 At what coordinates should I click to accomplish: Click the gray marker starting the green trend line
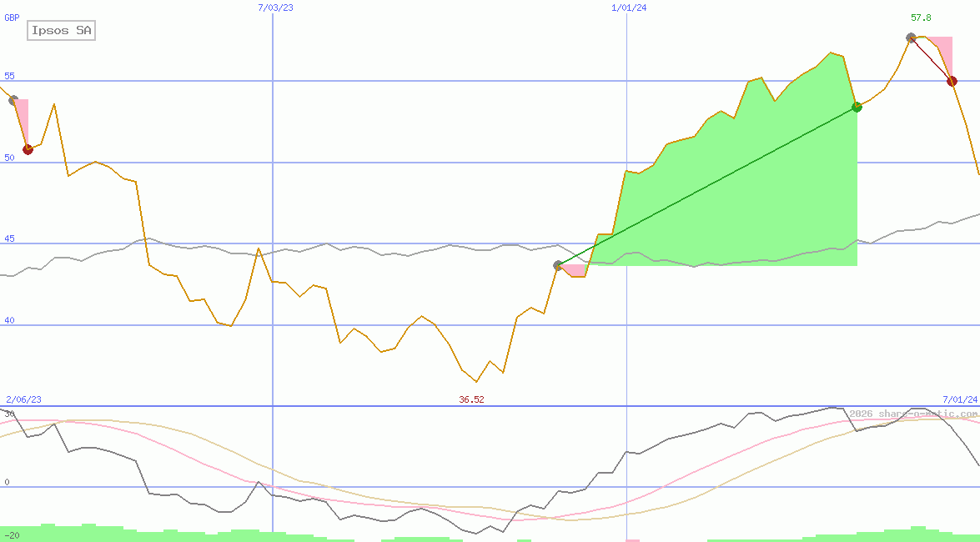point(559,265)
